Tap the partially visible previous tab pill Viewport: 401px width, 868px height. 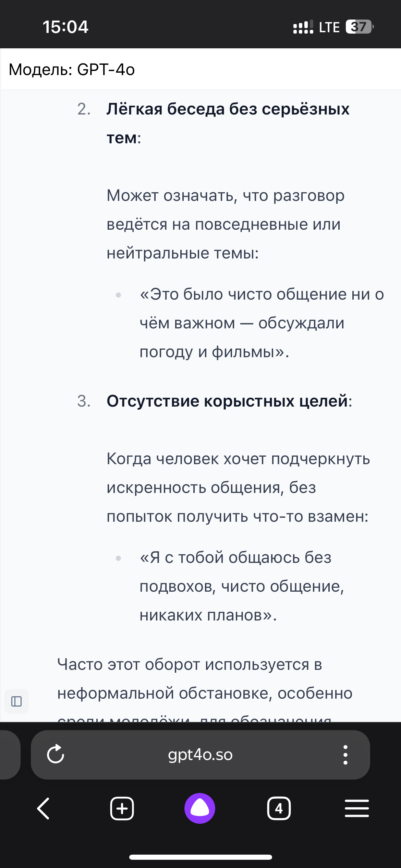[10, 755]
